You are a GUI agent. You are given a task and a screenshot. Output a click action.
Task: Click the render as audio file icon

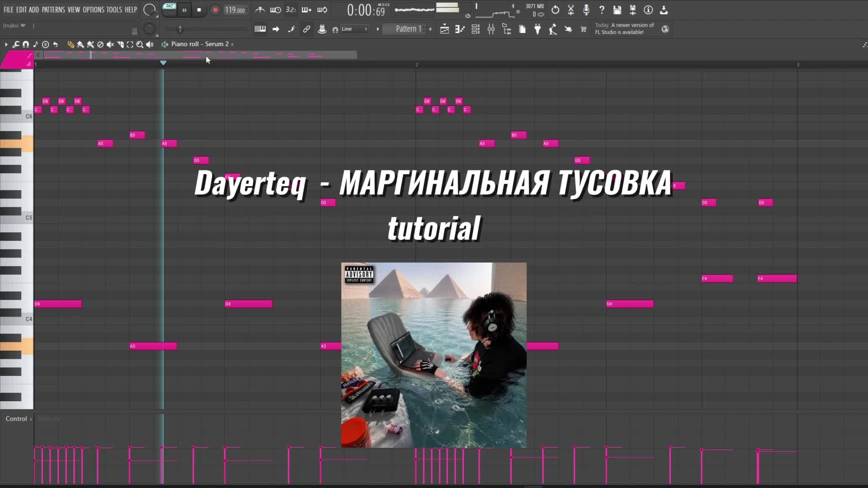coord(633,10)
